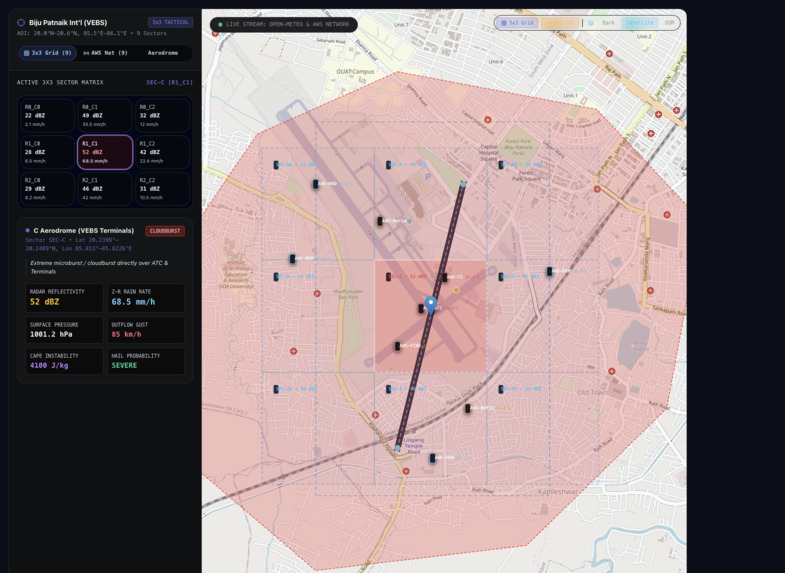Image resolution: width=785 pixels, height=573 pixels.
Task: Click the airport logo beside Biju Patnaik Int'l
Action: pyautogui.click(x=21, y=23)
